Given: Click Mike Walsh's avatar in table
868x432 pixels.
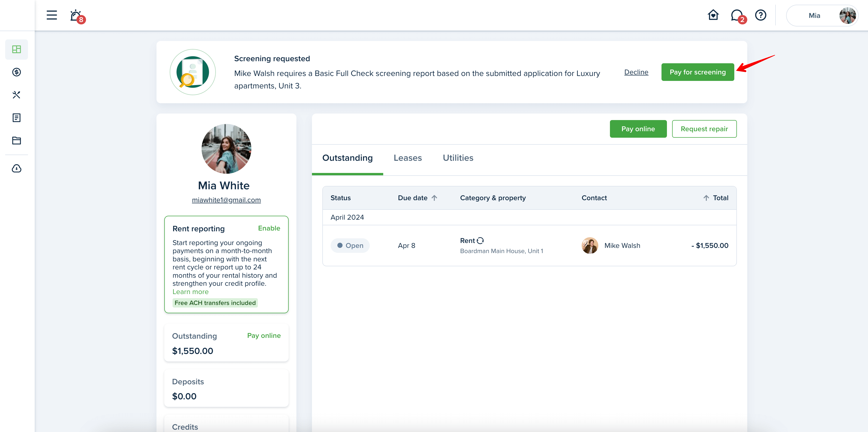Looking at the screenshot, I should coord(590,246).
